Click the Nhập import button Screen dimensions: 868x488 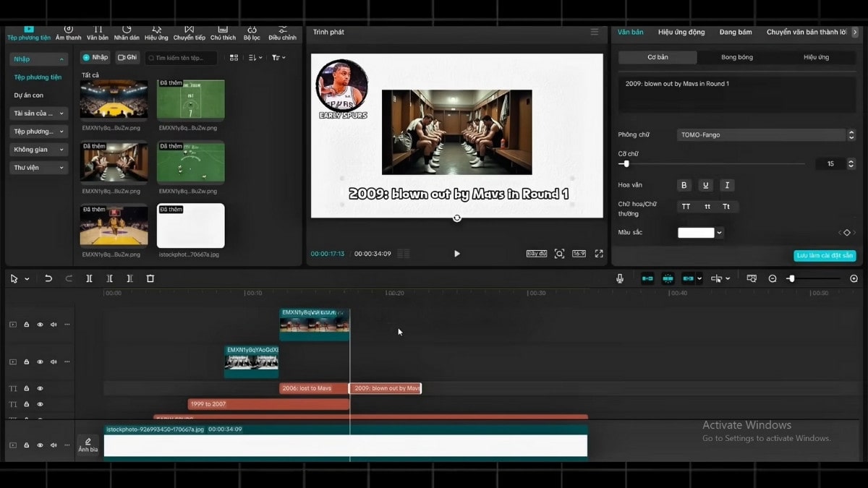95,56
